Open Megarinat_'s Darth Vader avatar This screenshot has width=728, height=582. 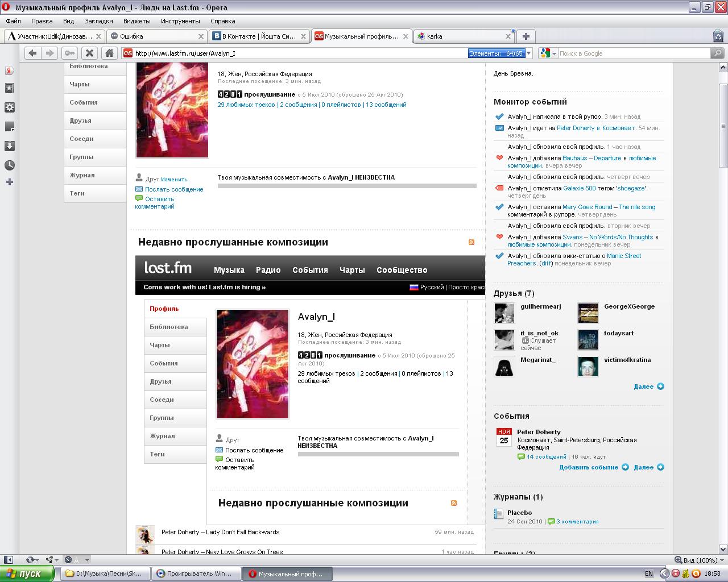click(x=504, y=367)
